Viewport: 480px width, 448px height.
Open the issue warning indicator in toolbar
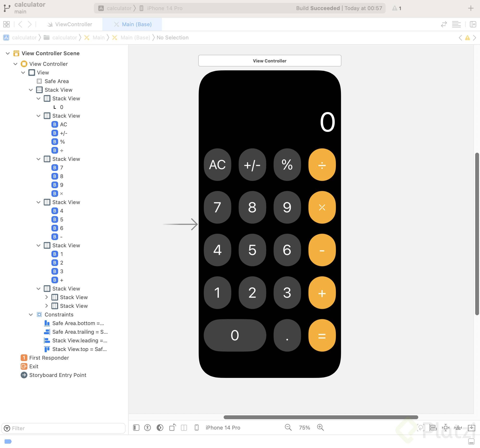(397, 8)
